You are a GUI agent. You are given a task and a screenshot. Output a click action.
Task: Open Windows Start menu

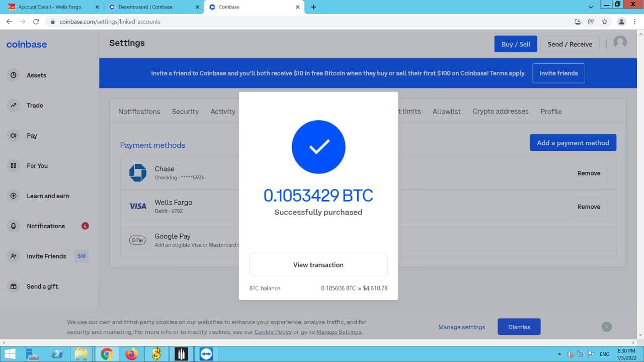(x=10, y=354)
